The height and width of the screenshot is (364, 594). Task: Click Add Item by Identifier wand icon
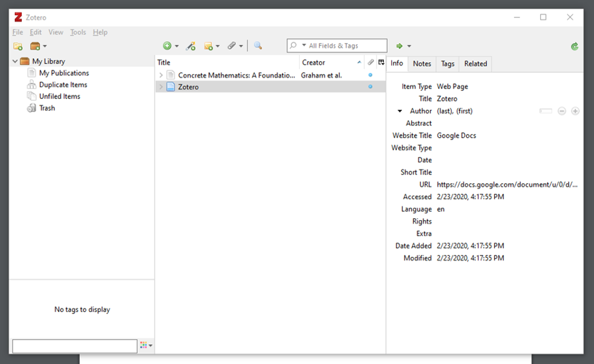click(x=191, y=46)
